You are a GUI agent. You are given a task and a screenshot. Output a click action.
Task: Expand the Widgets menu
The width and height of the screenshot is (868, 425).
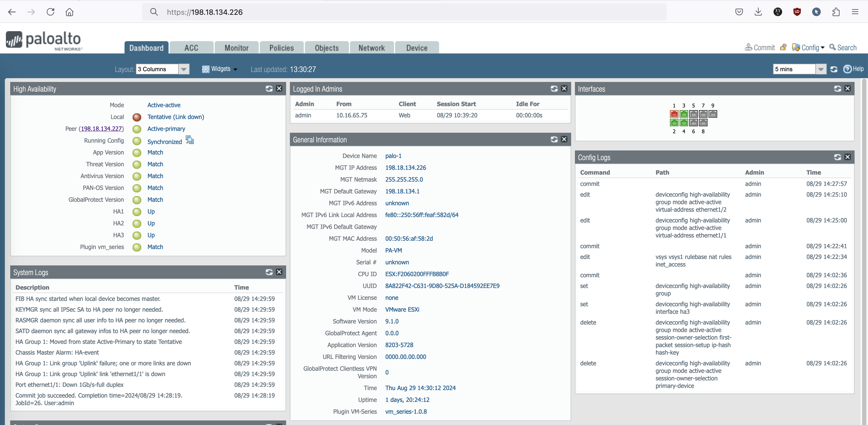[220, 69]
